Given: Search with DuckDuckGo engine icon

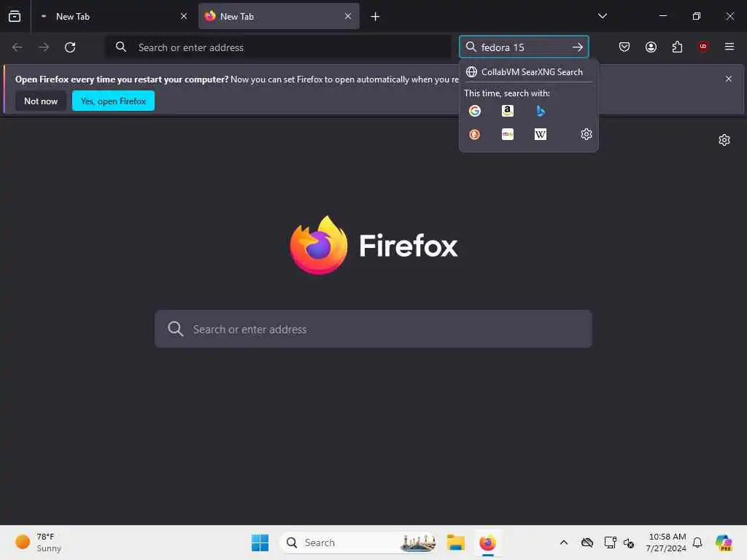Looking at the screenshot, I should pyautogui.click(x=474, y=134).
